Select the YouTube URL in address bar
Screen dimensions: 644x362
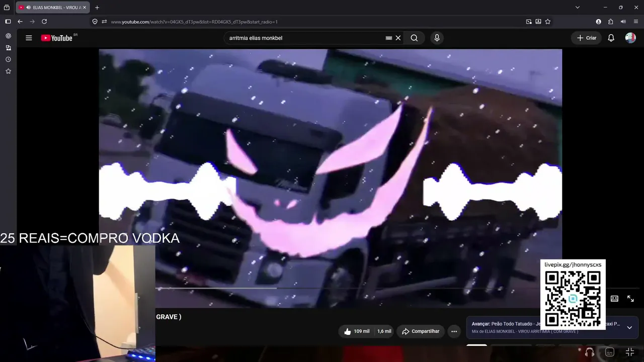tap(194, 22)
